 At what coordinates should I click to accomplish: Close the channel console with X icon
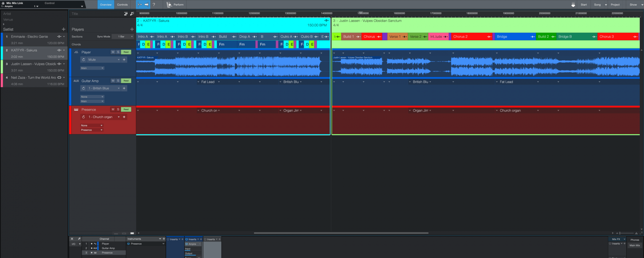point(72,239)
